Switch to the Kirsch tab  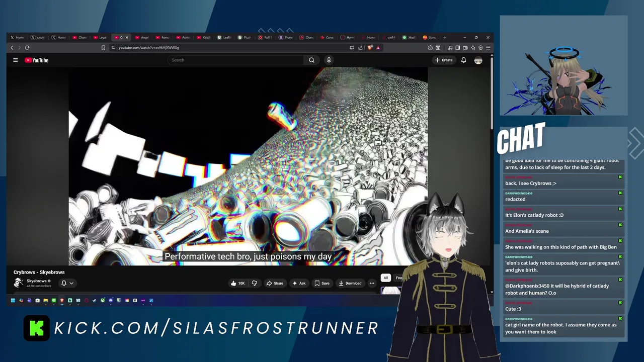tap(204, 37)
